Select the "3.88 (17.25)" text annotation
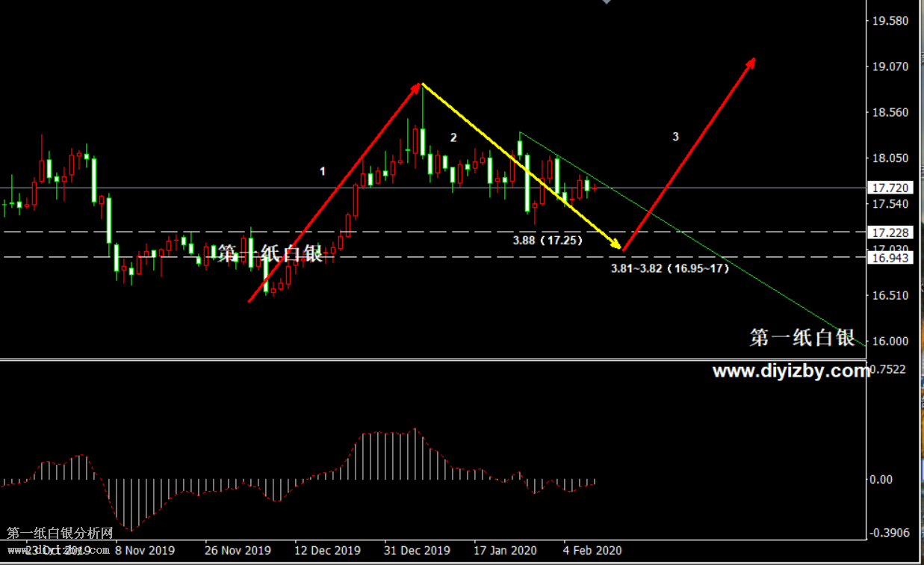 [x=547, y=241]
